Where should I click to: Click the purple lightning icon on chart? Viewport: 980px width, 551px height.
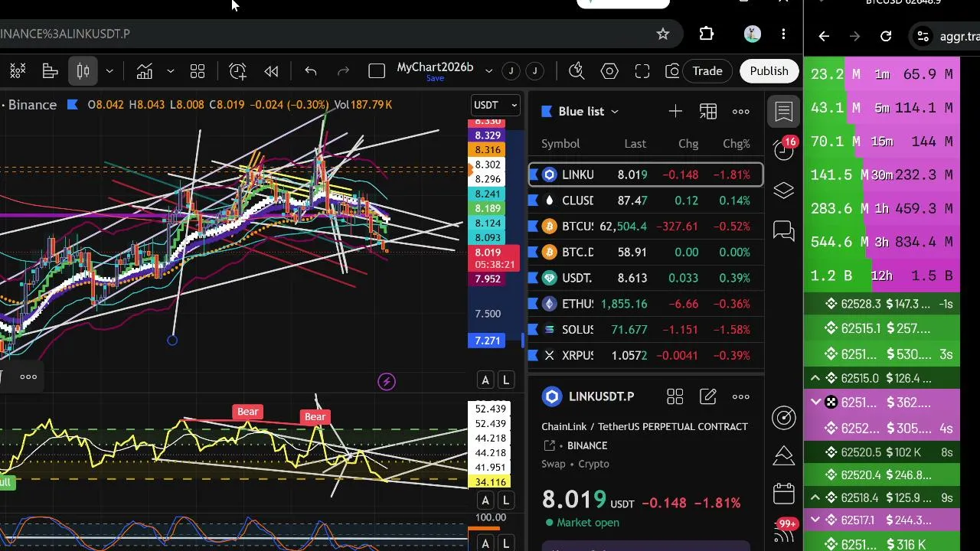click(387, 381)
